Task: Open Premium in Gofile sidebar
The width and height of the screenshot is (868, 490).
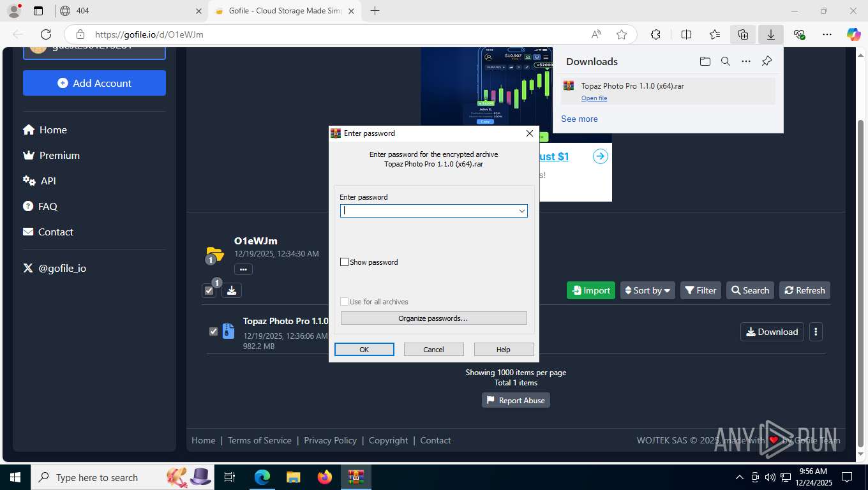Action: click(51, 155)
